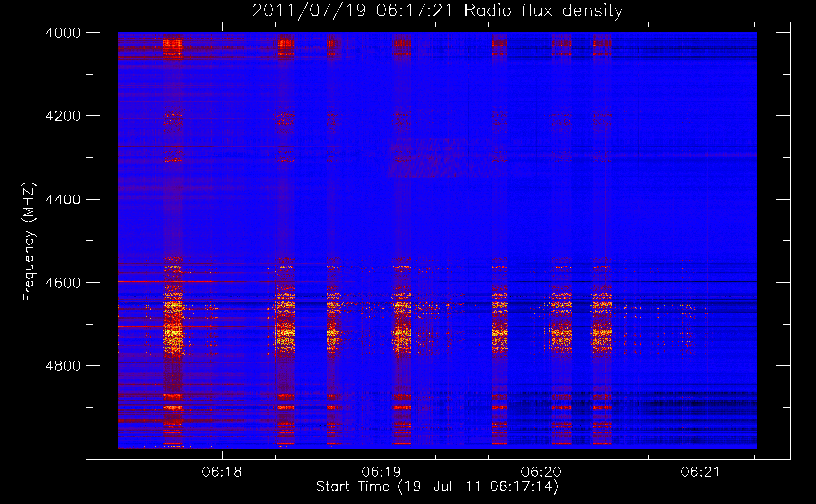The height and width of the screenshot is (504, 816).
Task: Click the 4000 frequency tick label
Action: pos(63,33)
